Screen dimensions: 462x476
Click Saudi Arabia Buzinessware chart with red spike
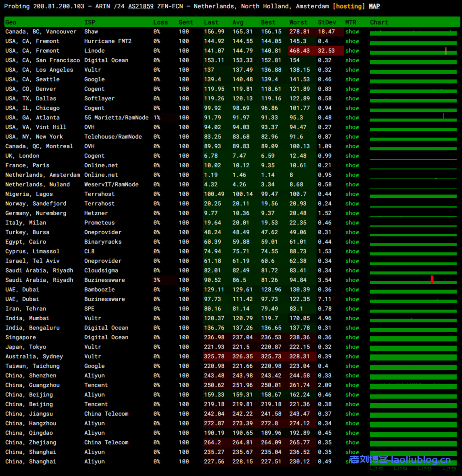(x=413, y=280)
